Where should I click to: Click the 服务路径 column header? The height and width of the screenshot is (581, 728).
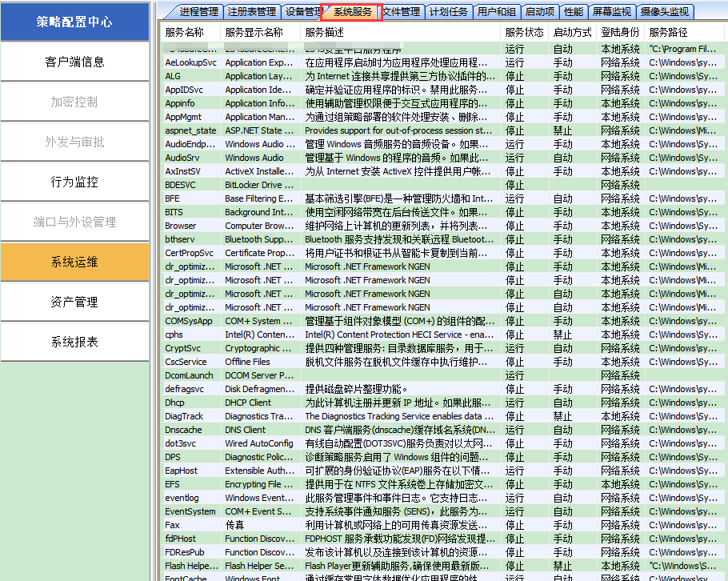click(x=669, y=33)
